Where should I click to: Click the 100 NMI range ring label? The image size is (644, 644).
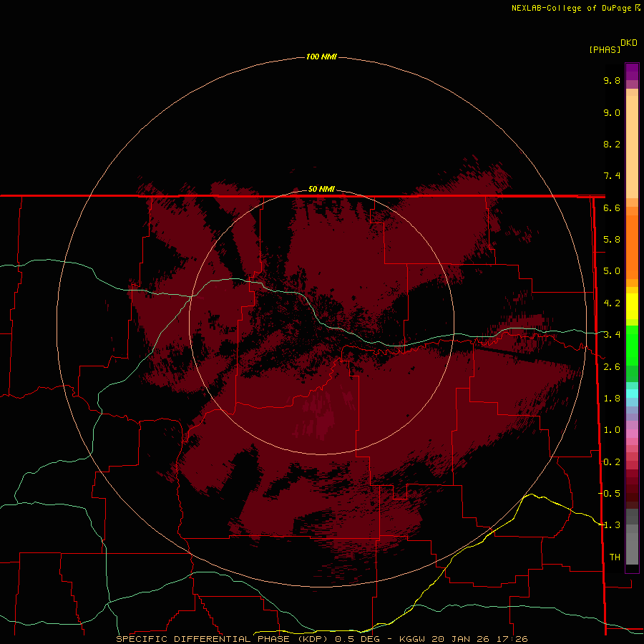click(321, 57)
